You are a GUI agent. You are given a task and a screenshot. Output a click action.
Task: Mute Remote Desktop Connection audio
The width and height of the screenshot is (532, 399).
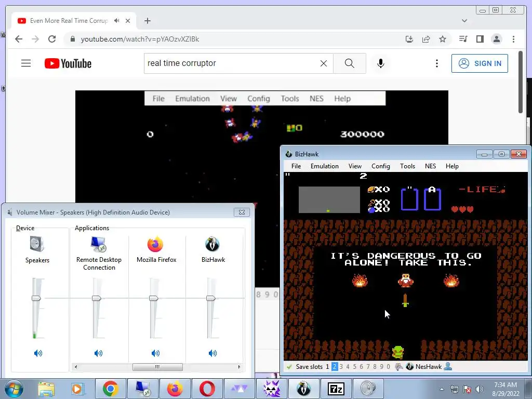[98, 353]
